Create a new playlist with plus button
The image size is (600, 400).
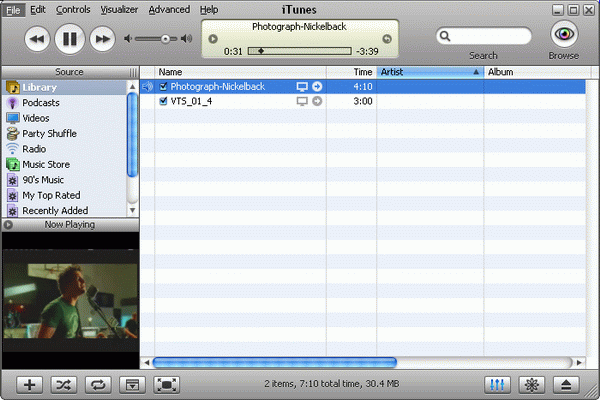coord(29,385)
